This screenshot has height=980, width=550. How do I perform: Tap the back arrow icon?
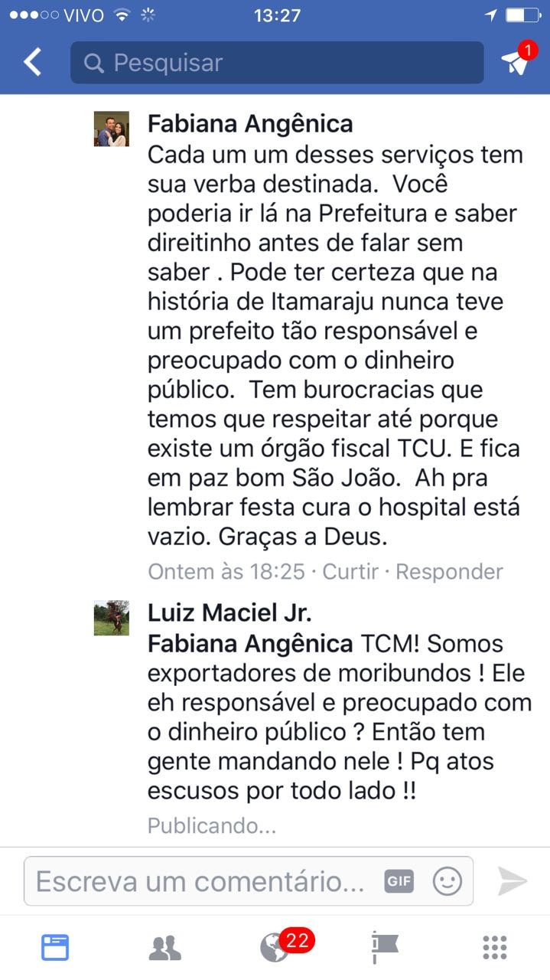32,62
